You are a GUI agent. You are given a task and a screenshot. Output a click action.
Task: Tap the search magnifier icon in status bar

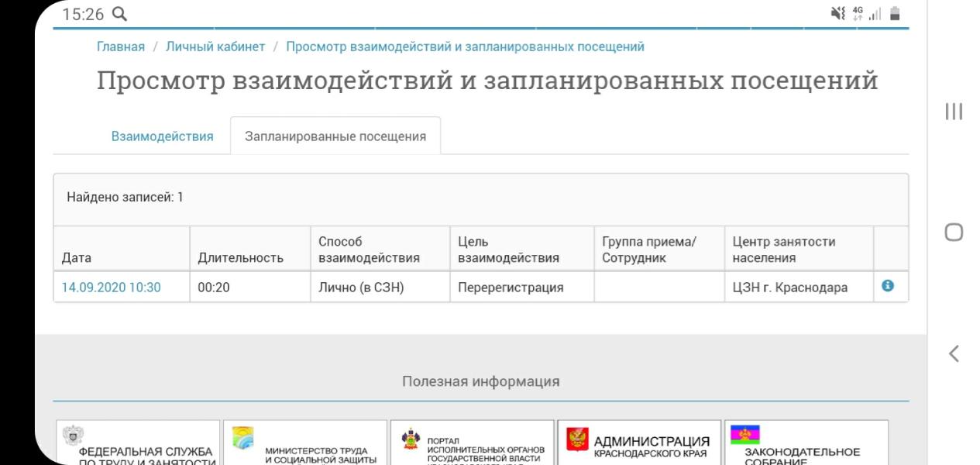tap(119, 14)
